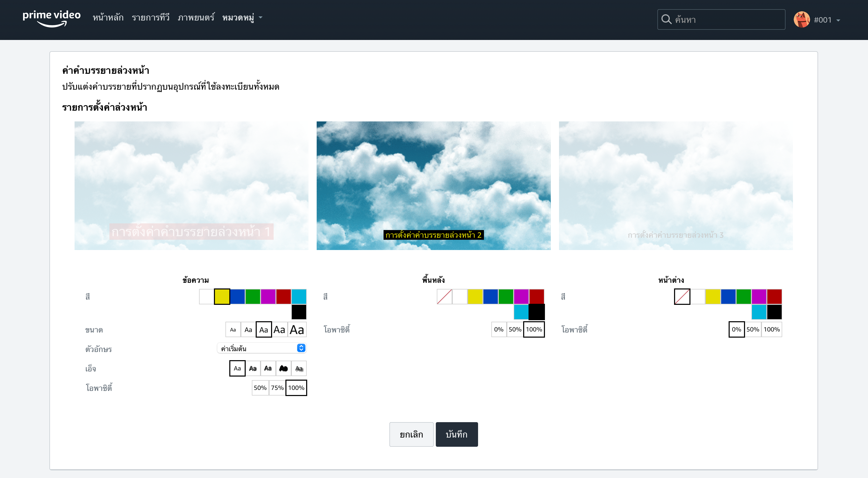Select the raised edge style icon

point(253,368)
